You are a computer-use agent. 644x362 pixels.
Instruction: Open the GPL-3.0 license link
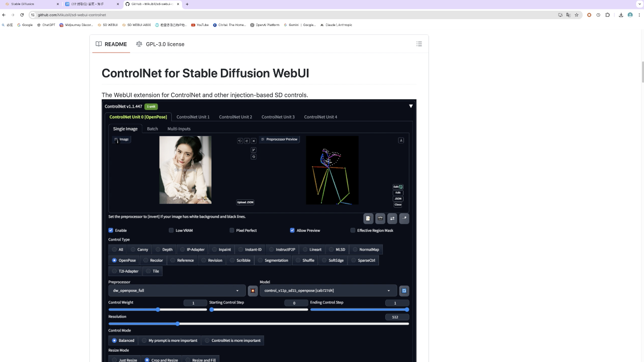click(x=165, y=44)
